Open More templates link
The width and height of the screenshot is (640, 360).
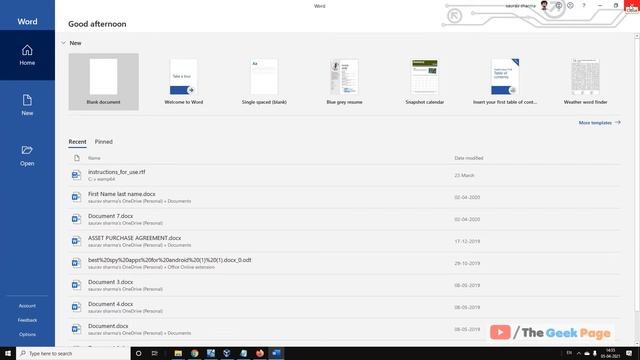599,122
